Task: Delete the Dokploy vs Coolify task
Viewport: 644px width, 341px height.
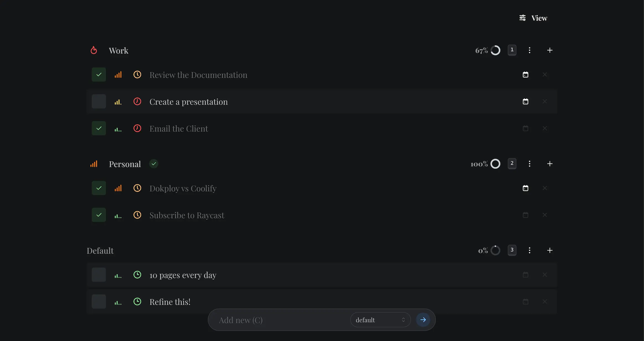Action: coord(545,188)
